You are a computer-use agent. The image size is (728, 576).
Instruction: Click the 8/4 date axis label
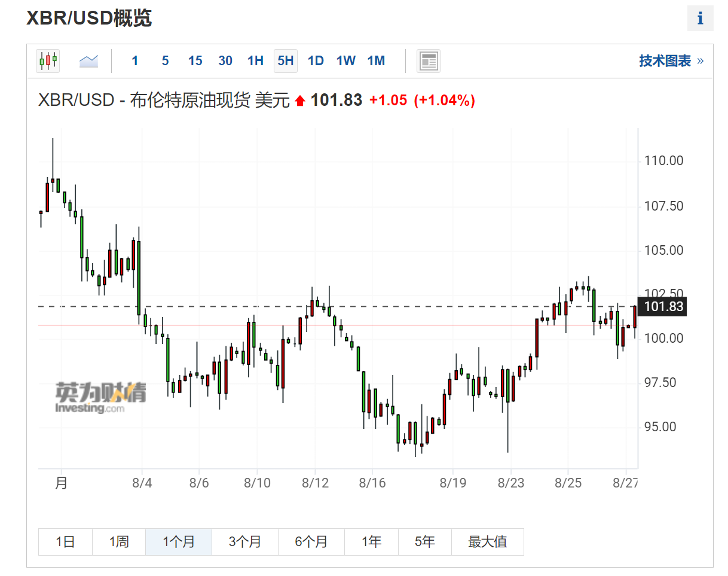[142, 482]
